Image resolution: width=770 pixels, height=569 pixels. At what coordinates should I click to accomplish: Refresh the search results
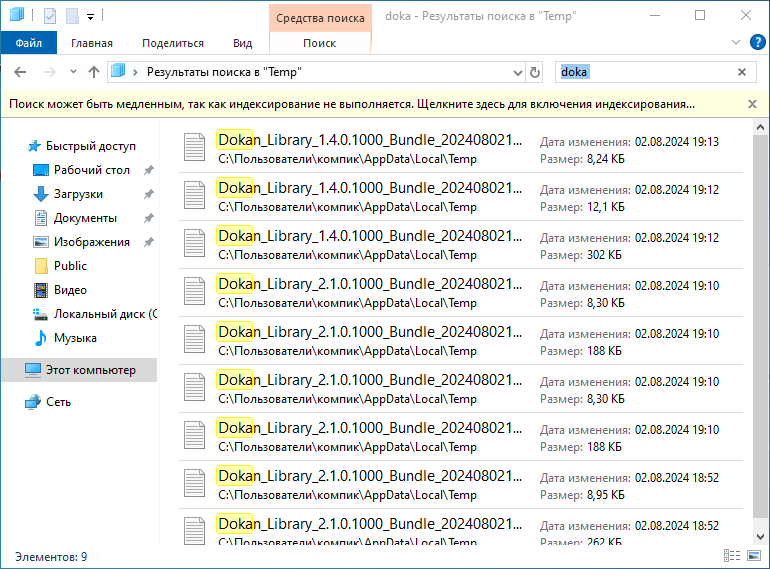coord(535,73)
